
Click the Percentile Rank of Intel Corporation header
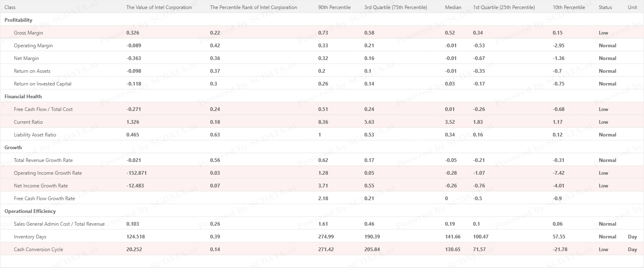tap(253, 7)
